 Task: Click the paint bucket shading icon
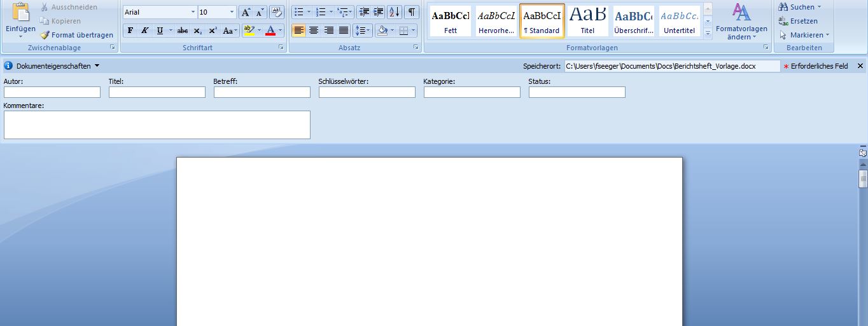(x=382, y=31)
